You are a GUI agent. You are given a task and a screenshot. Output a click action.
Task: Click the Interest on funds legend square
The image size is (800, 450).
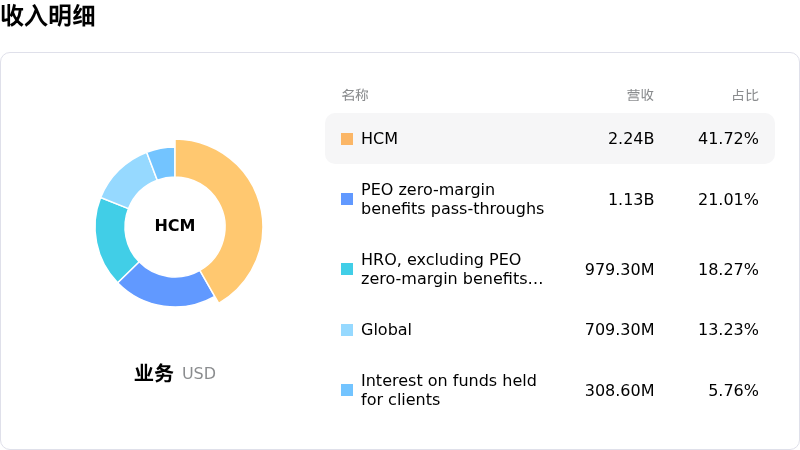point(347,390)
